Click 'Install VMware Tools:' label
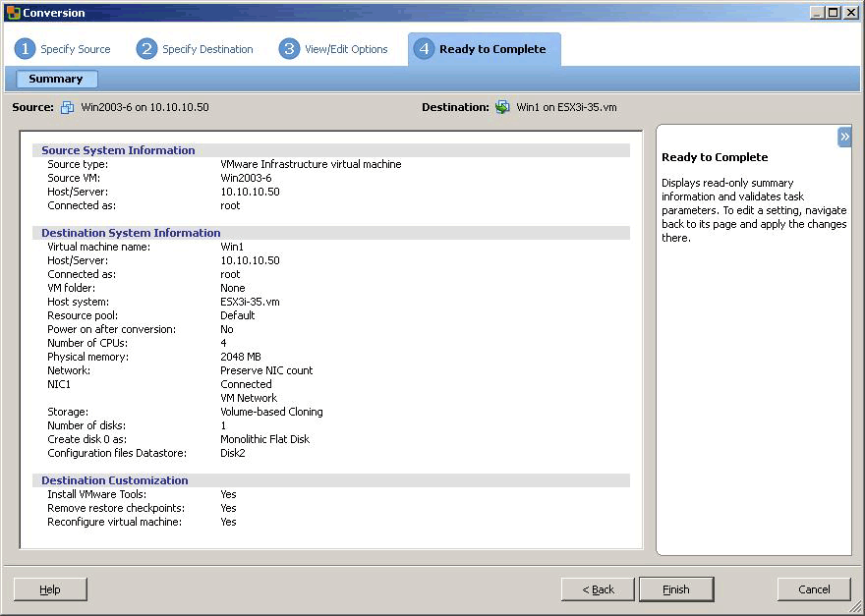The width and height of the screenshot is (865, 616). pos(97,495)
